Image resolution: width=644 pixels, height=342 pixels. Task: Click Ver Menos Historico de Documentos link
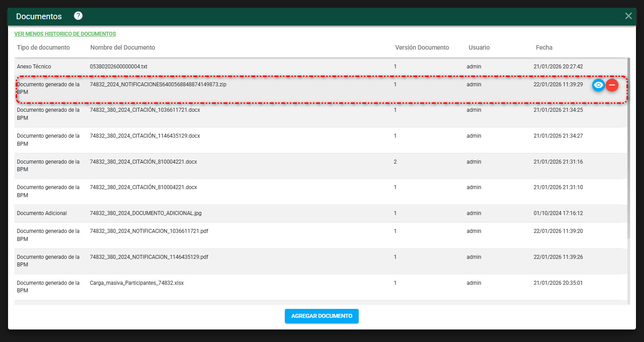tap(65, 34)
